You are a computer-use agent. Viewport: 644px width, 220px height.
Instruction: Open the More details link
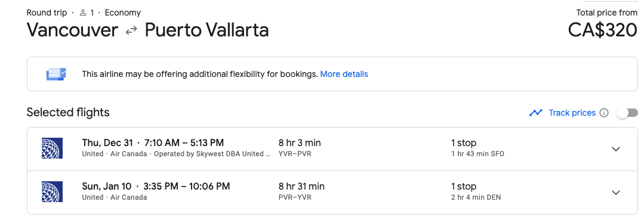click(344, 75)
